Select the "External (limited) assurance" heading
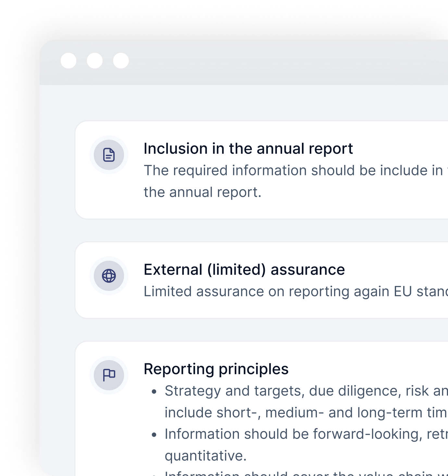Viewport: 448px width, 476px height. (244, 270)
